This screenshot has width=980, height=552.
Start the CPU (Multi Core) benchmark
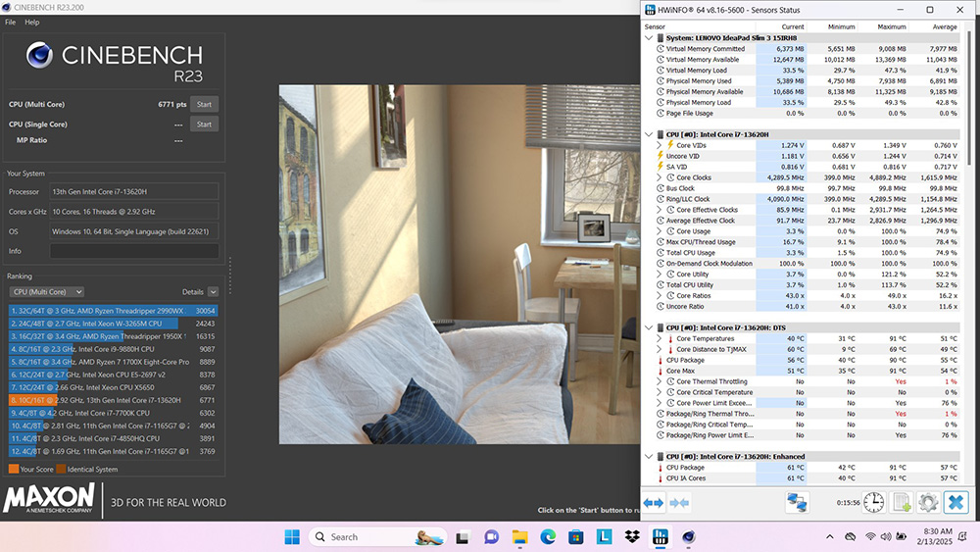pyautogui.click(x=205, y=104)
